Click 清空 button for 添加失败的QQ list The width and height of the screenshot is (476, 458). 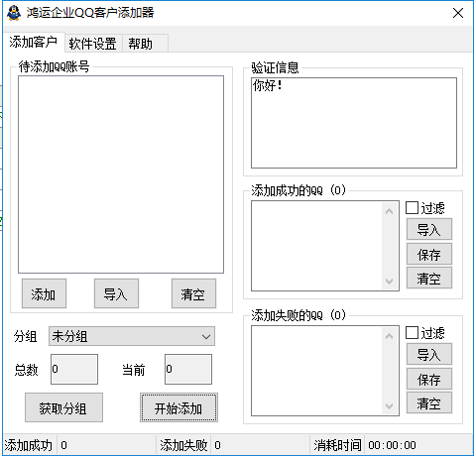[429, 402]
